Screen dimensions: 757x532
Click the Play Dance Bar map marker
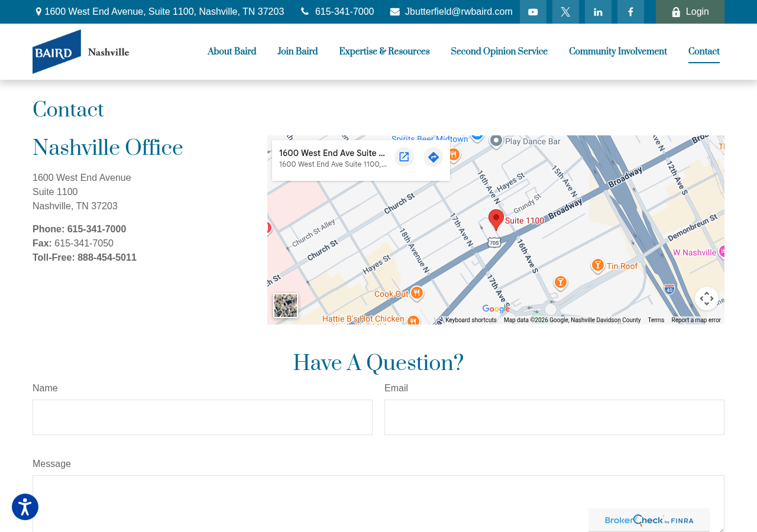pyautogui.click(x=496, y=141)
